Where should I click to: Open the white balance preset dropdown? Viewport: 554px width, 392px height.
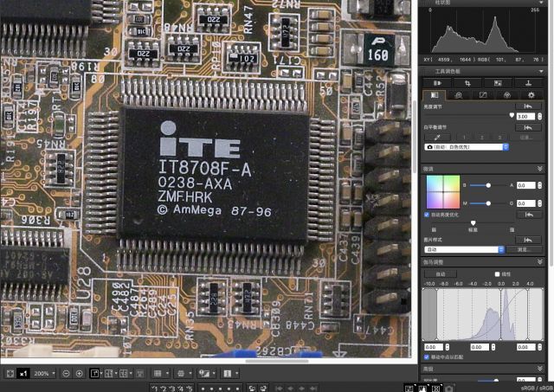(467, 147)
